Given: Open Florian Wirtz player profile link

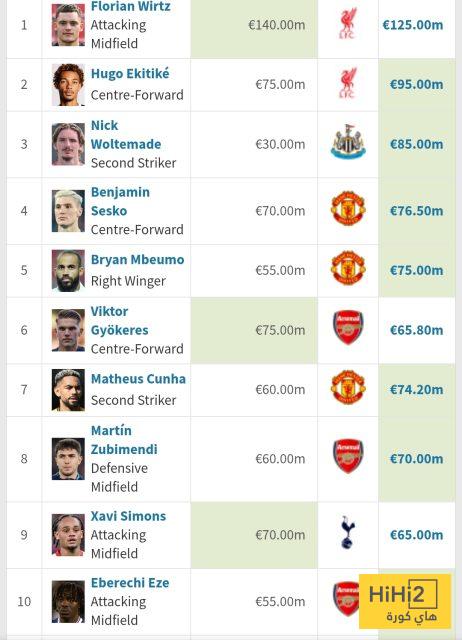Looking at the screenshot, I should [x=131, y=6].
